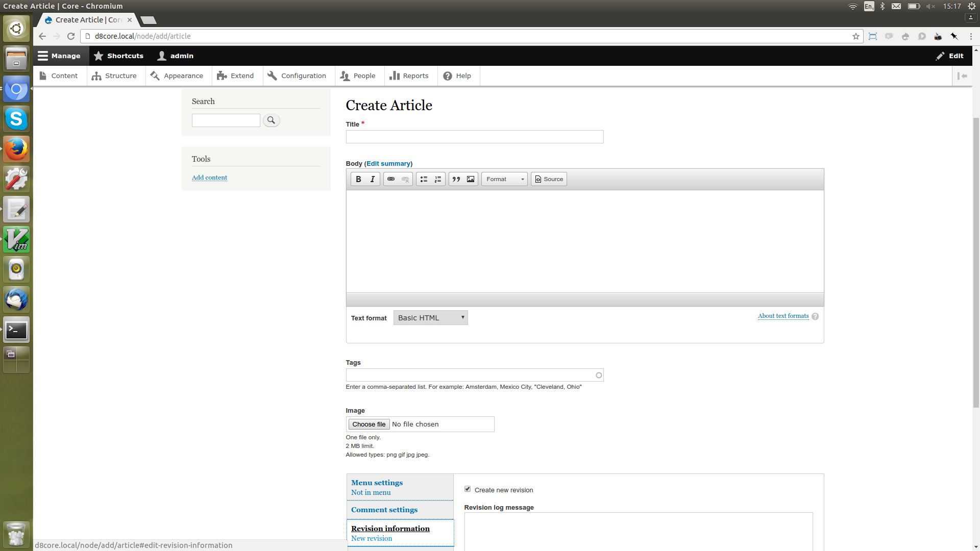This screenshot has height=551, width=980.
Task: Open the Content admin menu
Action: [x=59, y=76]
